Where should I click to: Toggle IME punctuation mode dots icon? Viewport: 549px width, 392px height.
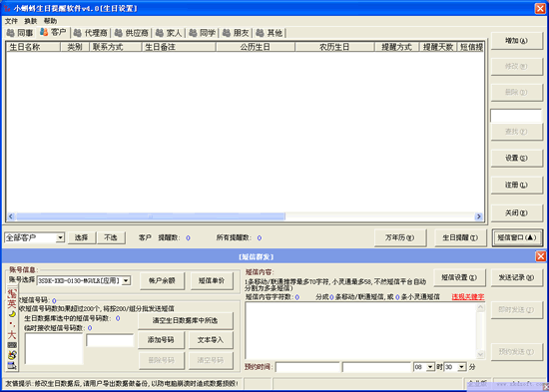tap(12, 324)
